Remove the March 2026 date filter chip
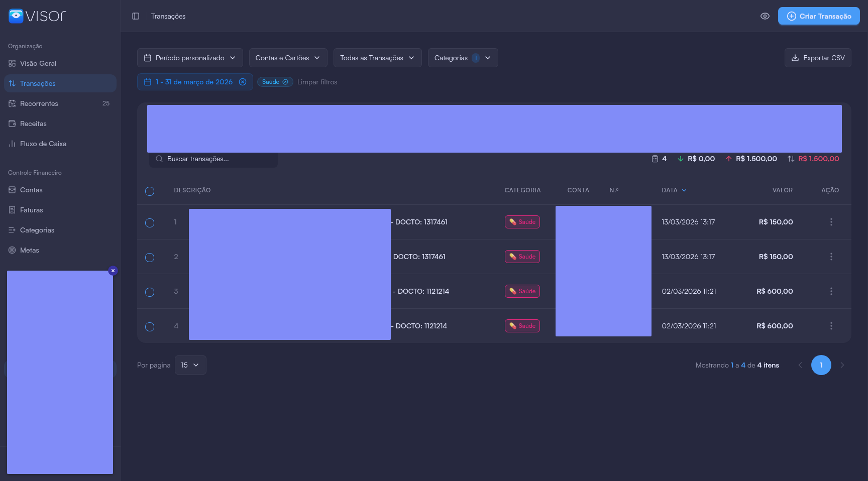 (243, 82)
